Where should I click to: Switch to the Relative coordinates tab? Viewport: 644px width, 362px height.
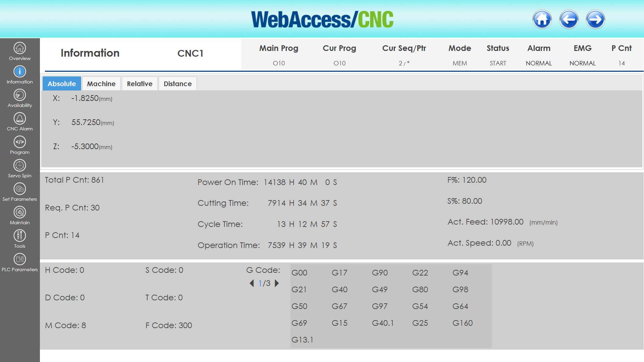coord(140,84)
